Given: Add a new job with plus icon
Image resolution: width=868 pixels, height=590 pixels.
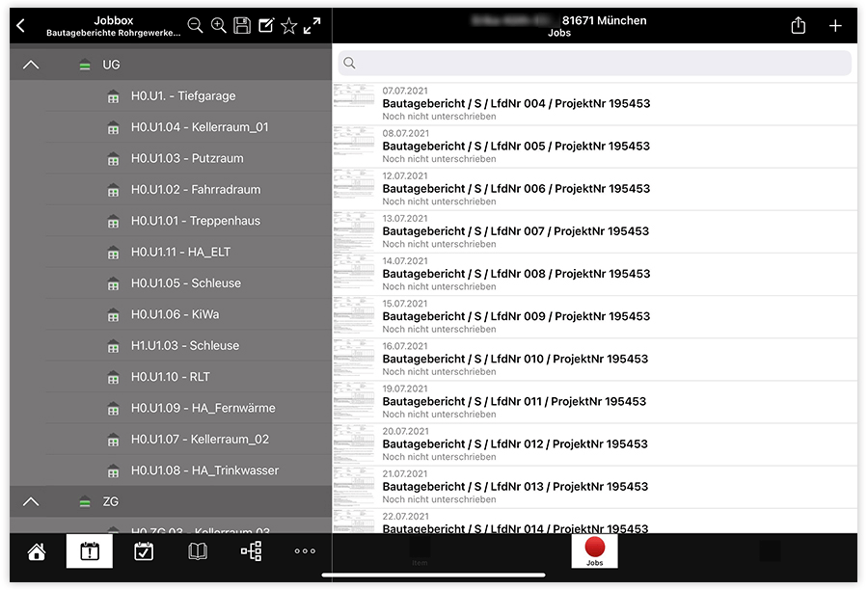Looking at the screenshot, I should pos(835,26).
